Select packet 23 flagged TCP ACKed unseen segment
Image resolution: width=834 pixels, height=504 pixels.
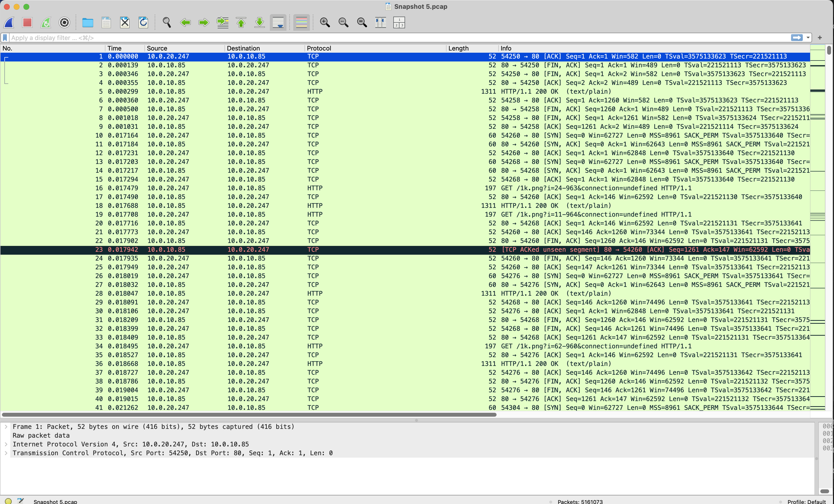237,250
